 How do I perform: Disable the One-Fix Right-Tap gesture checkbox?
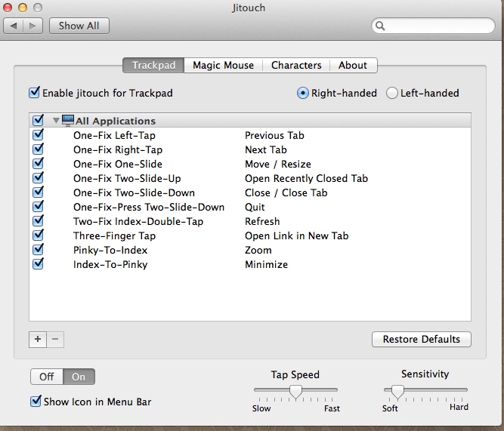tap(38, 149)
